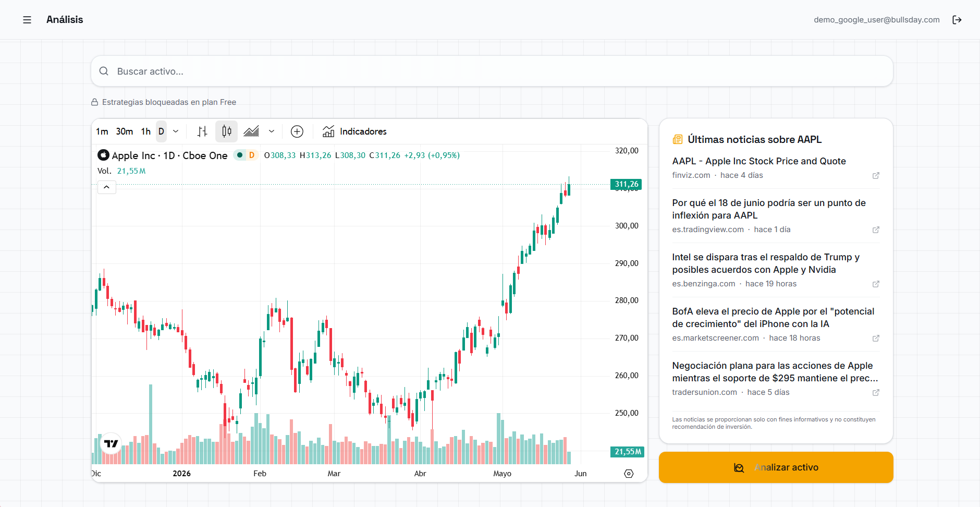Viewport: 980px width, 507px height.
Task: Click the Análisis page title
Action: click(x=65, y=20)
